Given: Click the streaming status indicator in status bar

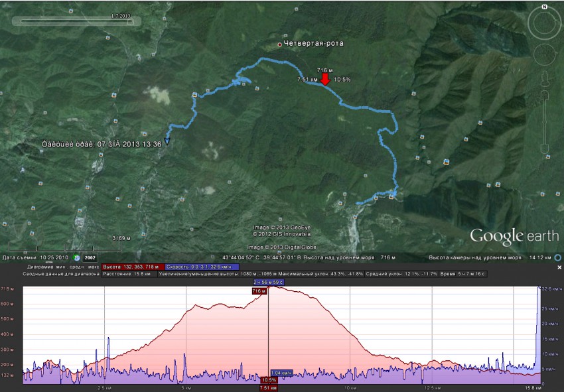Looking at the screenshot, I should [x=559, y=257].
